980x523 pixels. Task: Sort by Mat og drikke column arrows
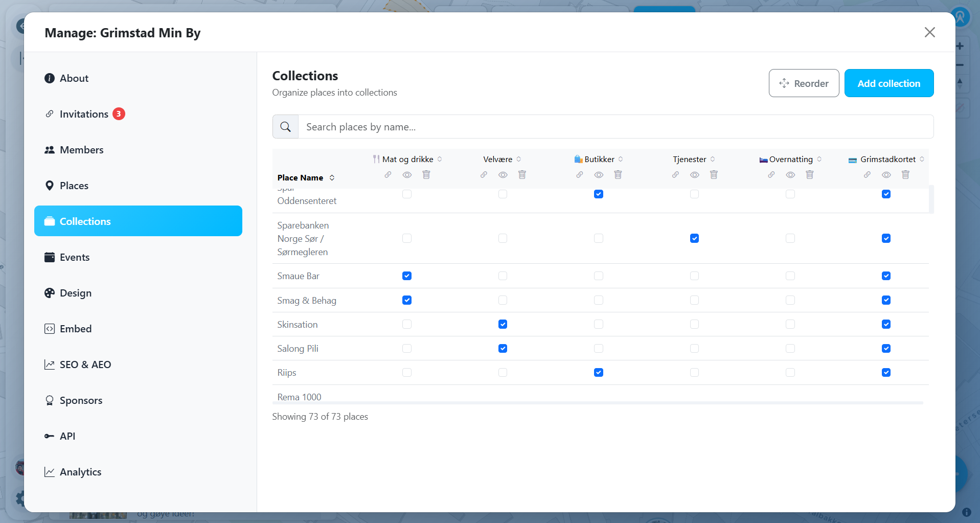pyautogui.click(x=440, y=159)
